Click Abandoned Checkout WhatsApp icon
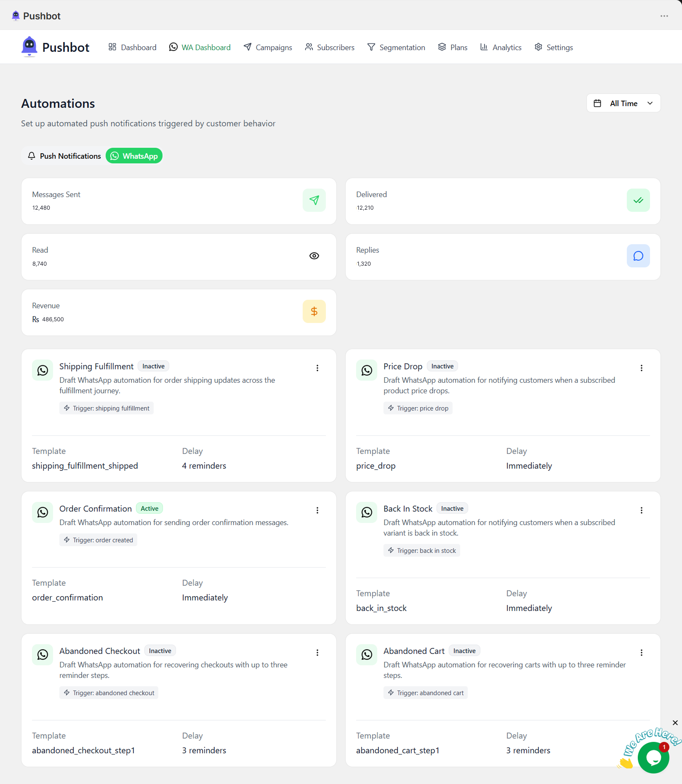 tap(43, 655)
